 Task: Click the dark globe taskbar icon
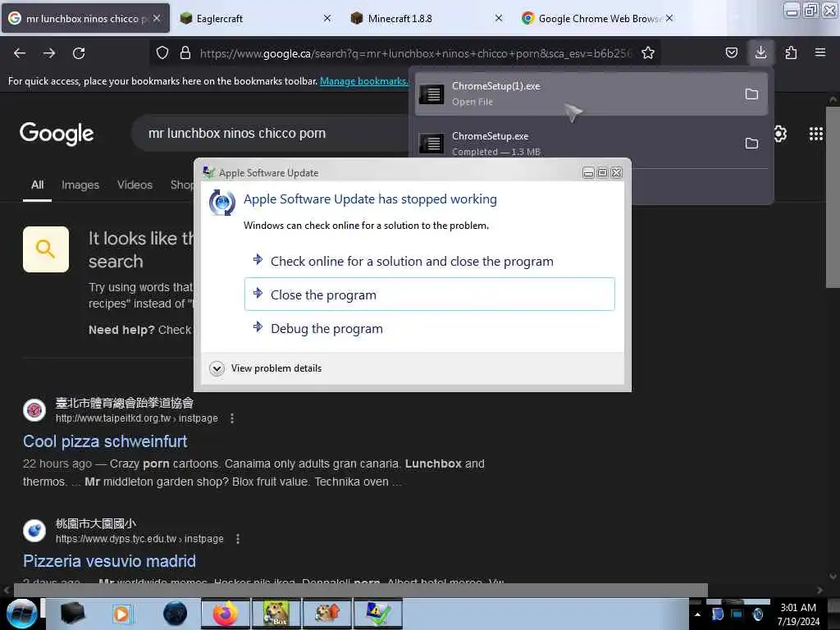pos(176,614)
